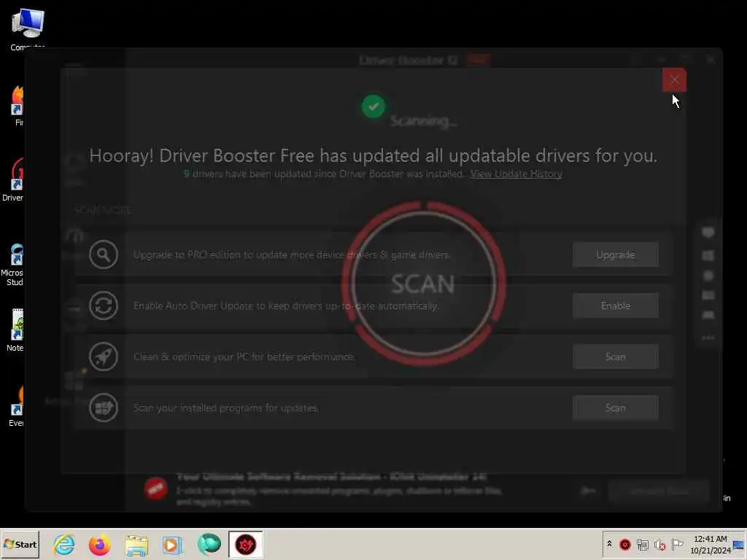Click the muted volume tray icon
The height and width of the screenshot is (560, 747).
coord(659,544)
